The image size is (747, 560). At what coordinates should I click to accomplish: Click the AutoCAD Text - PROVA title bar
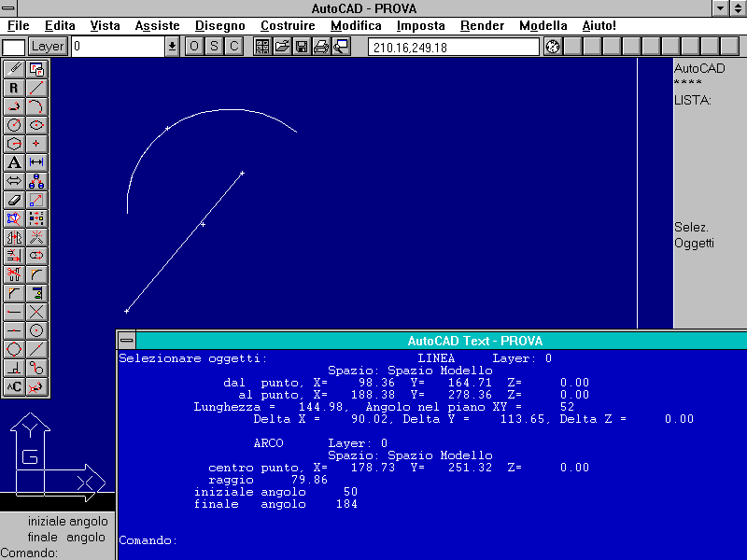[x=441, y=341]
